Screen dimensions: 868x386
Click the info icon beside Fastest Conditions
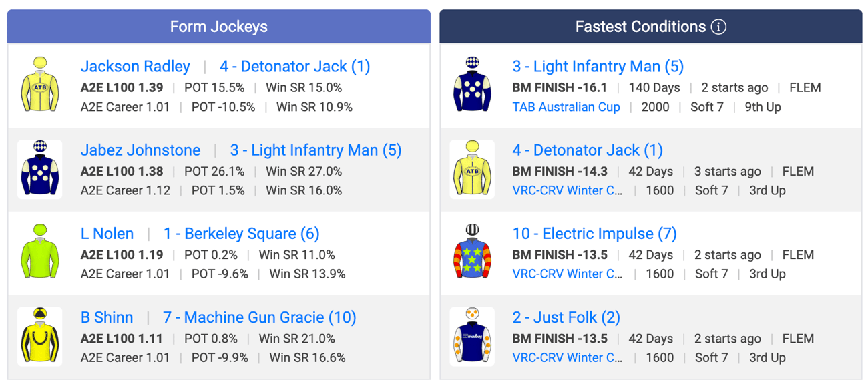(718, 27)
